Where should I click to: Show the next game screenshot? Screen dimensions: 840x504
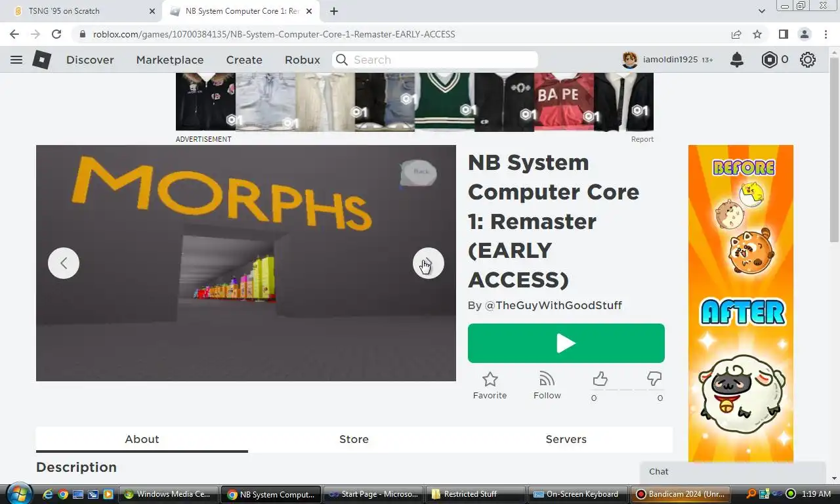click(429, 263)
